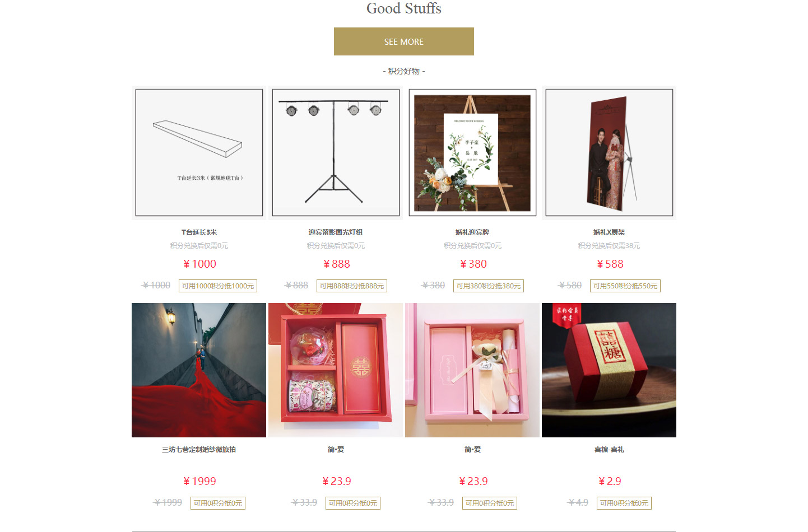Open the pink gift box 简•爱 image

pyautogui.click(x=472, y=370)
